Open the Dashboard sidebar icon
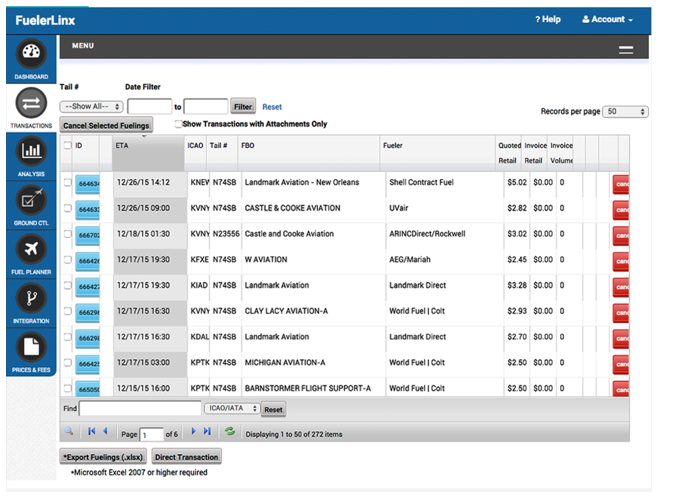This screenshot has width=687, height=499. (x=30, y=58)
